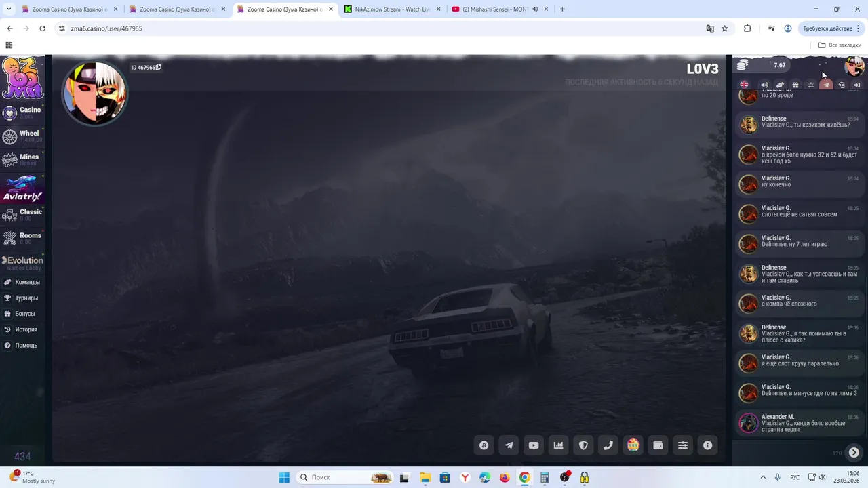868x488 pixels.
Task: Click the coin balance showing 7.67
Action: 762,65
